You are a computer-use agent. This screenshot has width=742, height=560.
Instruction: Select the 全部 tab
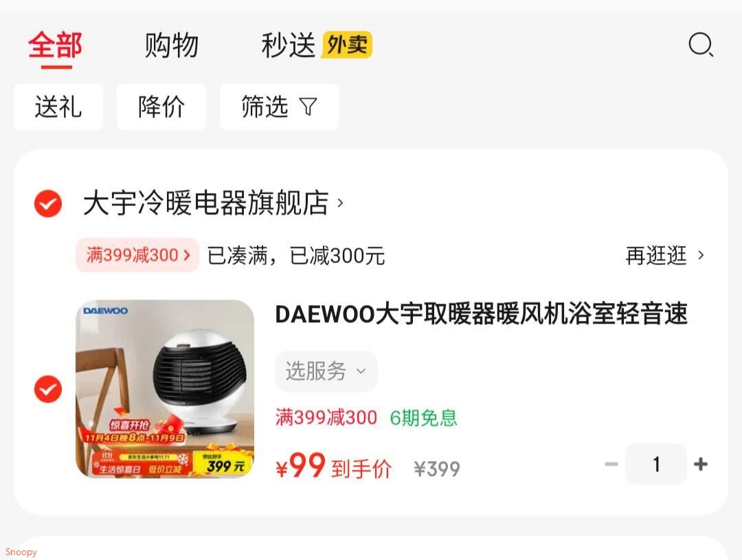pyautogui.click(x=56, y=45)
